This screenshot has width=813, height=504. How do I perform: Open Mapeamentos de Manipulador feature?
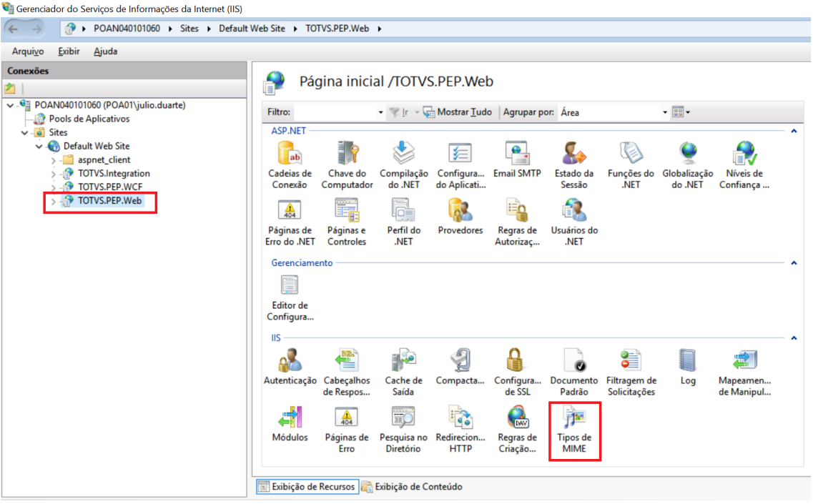coord(744,372)
